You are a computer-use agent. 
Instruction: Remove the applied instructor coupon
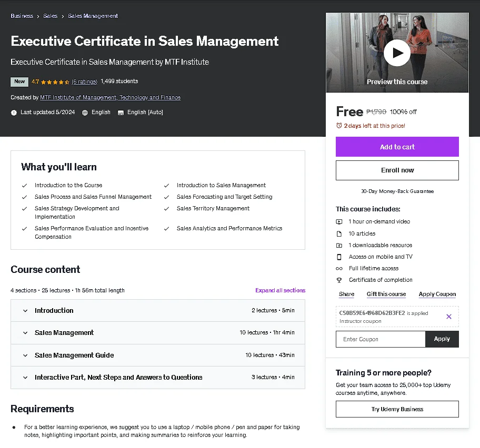point(449,317)
